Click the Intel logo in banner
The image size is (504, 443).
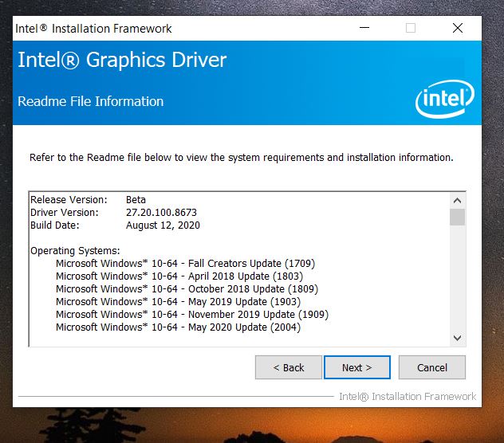pos(445,99)
